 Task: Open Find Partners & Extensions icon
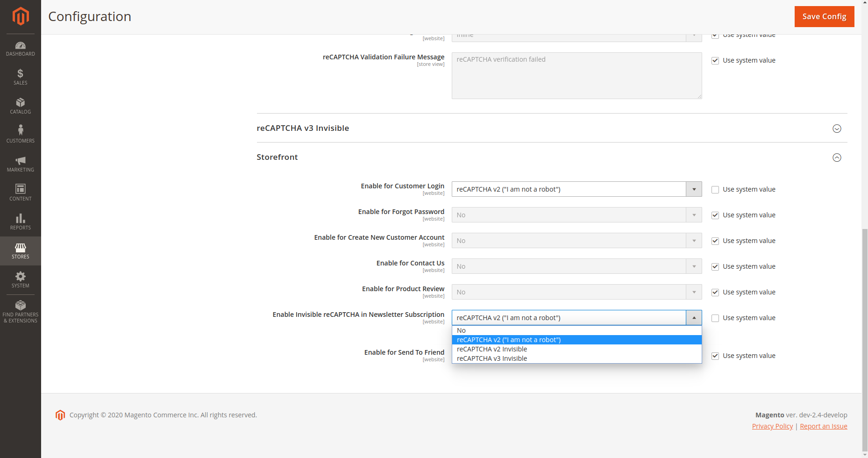(21, 312)
